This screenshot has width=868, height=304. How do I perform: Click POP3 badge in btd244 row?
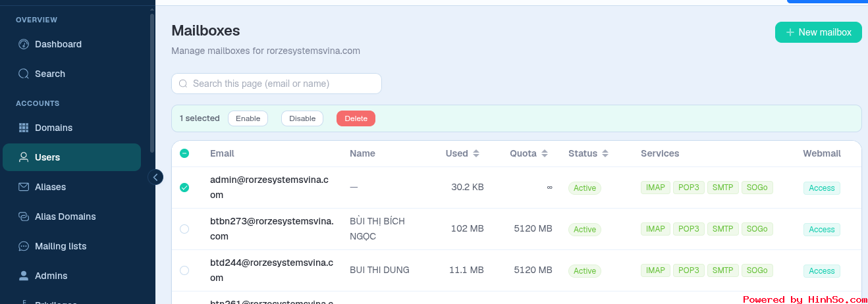689,270
